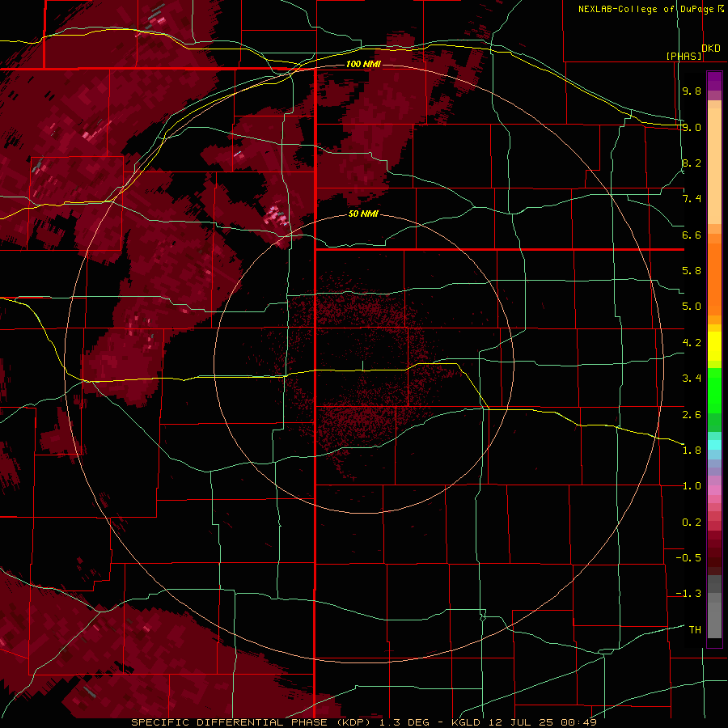Click the 8.2 value on the color scale

pyautogui.click(x=692, y=163)
